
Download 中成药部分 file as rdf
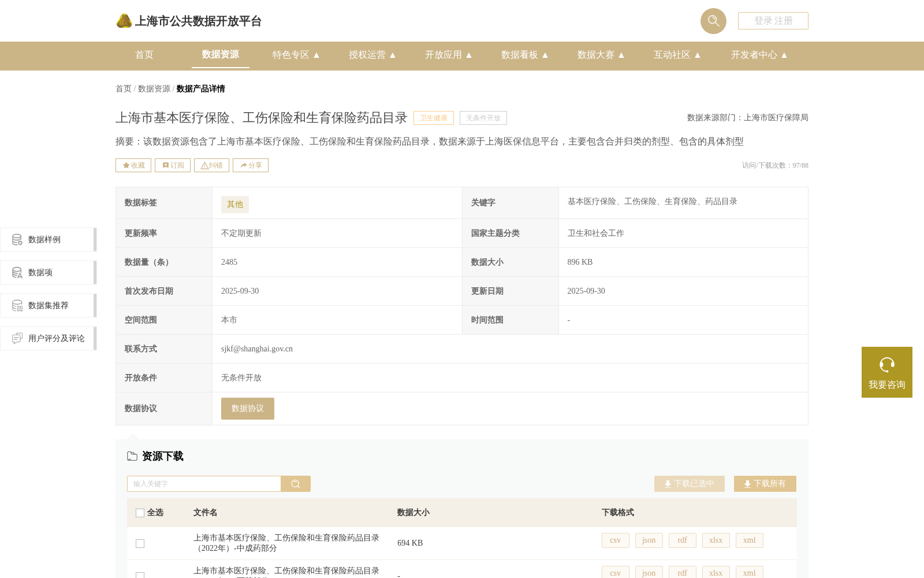[x=683, y=540]
